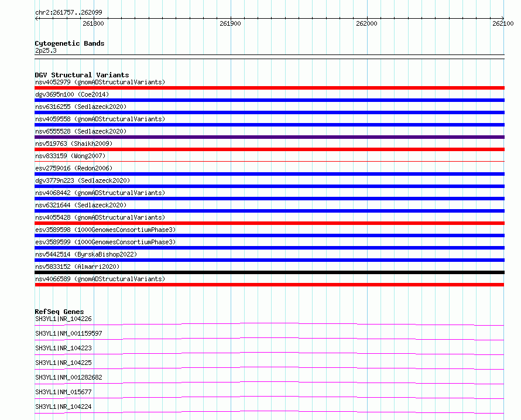Click the thin red line for nsv833159
521x420 pixels.
coord(269,161)
